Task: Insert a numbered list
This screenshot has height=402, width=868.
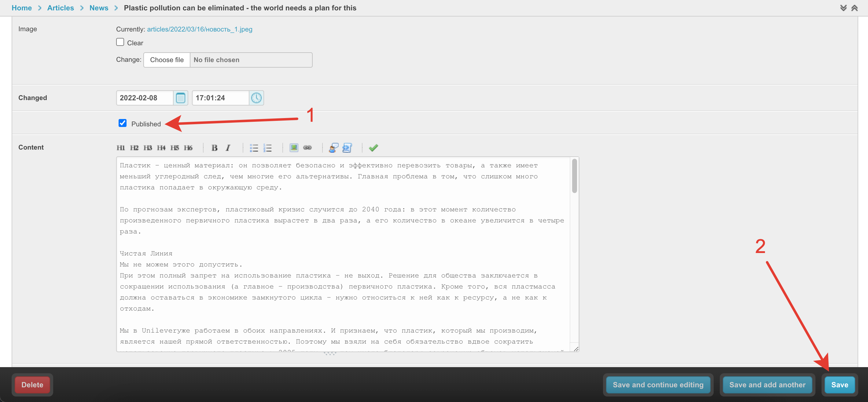Action: click(x=267, y=148)
